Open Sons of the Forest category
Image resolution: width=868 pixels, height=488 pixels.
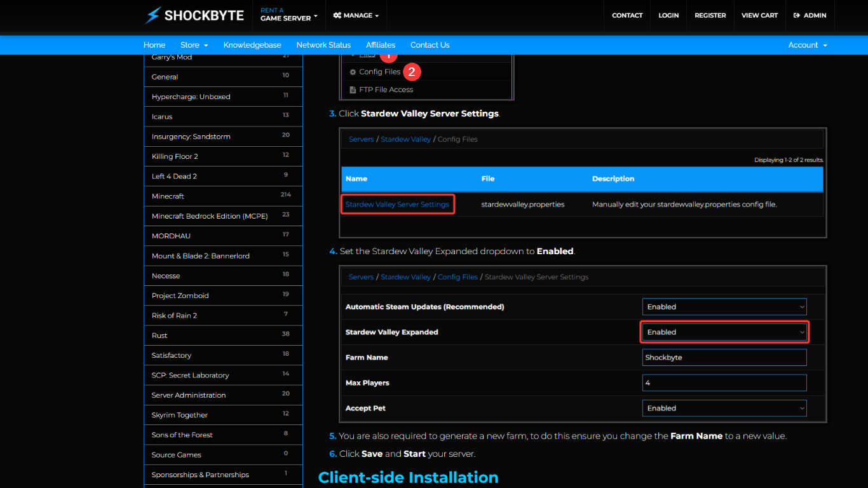point(223,435)
